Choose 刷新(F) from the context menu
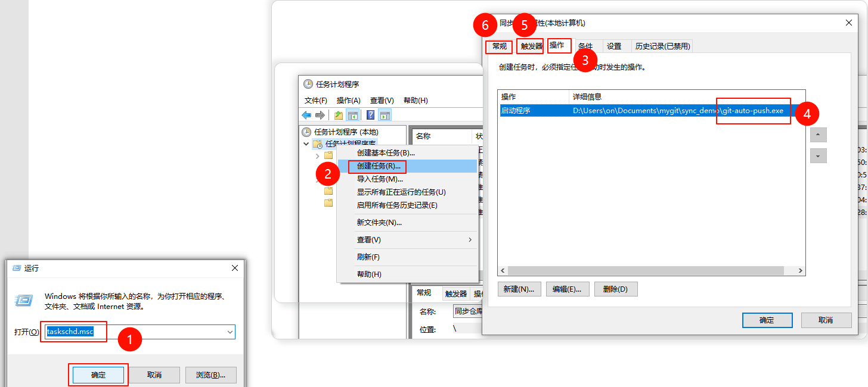The image size is (868, 387). (x=408, y=257)
